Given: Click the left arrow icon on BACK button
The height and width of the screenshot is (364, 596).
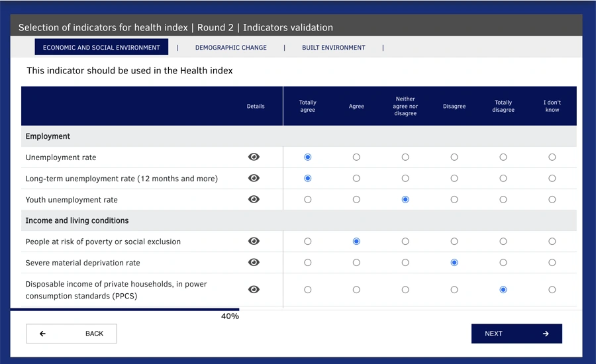Looking at the screenshot, I should pos(42,334).
